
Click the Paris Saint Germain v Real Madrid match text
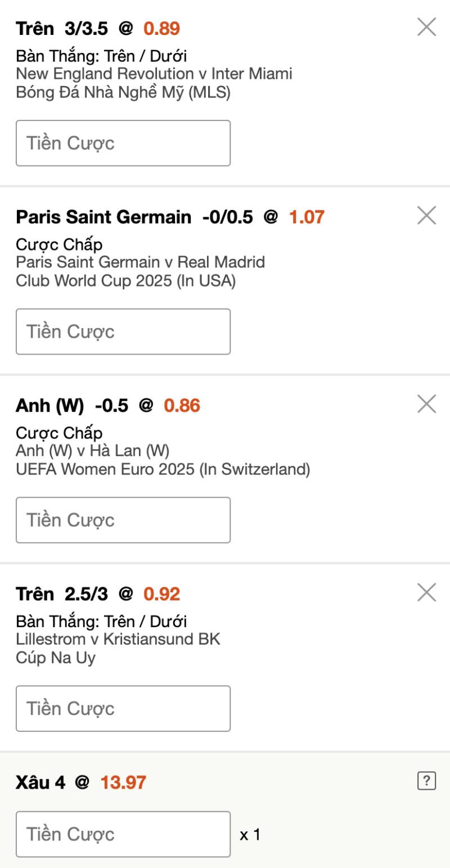click(x=140, y=262)
